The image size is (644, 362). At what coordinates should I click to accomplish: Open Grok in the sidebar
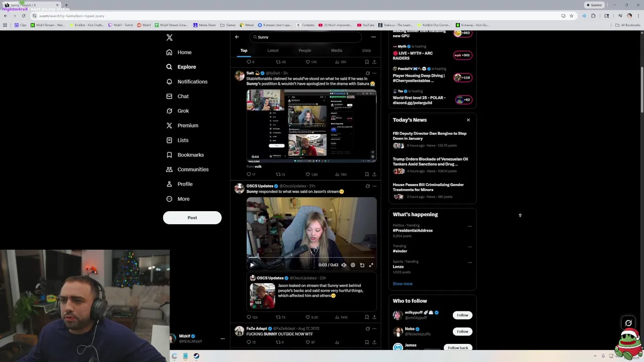[178, 111]
